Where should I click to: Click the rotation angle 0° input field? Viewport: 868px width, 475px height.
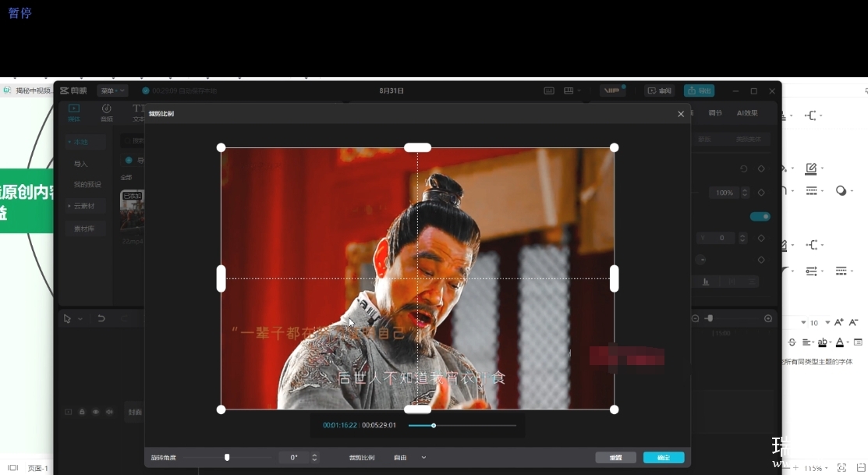tap(294, 457)
